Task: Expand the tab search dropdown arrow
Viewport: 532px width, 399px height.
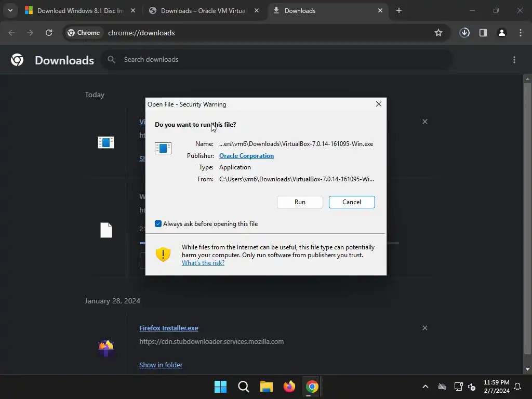Action: [x=10, y=10]
